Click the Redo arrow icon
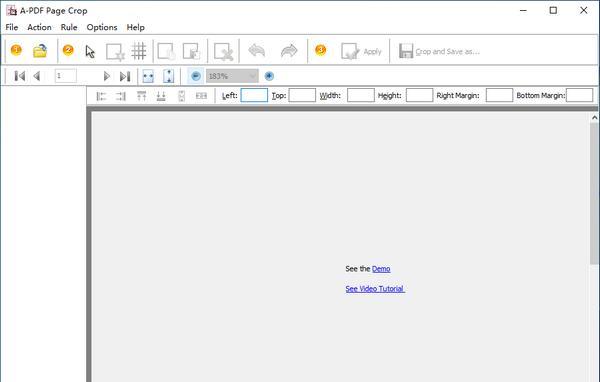The width and height of the screenshot is (600, 382). pyautogui.click(x=289, y=51)
